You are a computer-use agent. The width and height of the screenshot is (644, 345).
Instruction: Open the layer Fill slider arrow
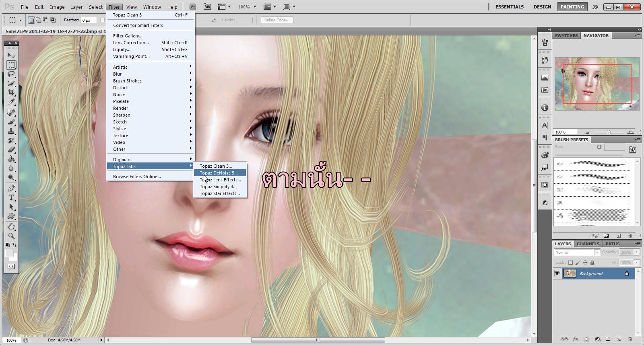click(x=637, y=263)
